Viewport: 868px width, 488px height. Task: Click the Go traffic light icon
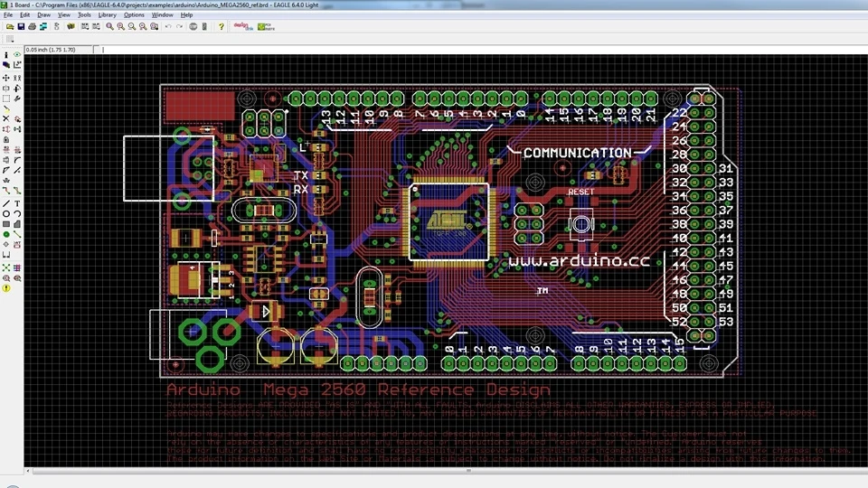coord(204,26)
